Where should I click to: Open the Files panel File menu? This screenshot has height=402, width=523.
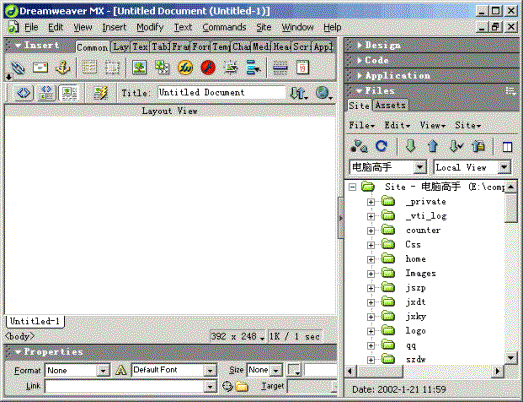(x=362, y=125)
